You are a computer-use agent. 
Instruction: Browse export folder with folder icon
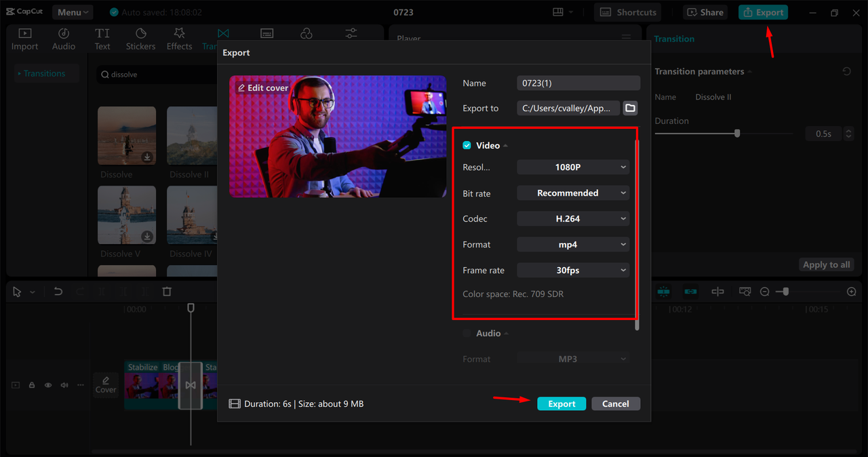[x=631, y=108]
